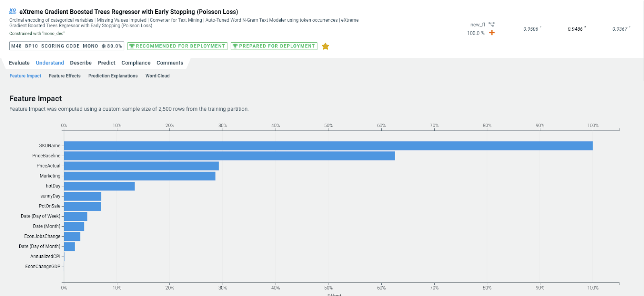
Task: Click the SKUName bar in the chart
Action: 328,146
